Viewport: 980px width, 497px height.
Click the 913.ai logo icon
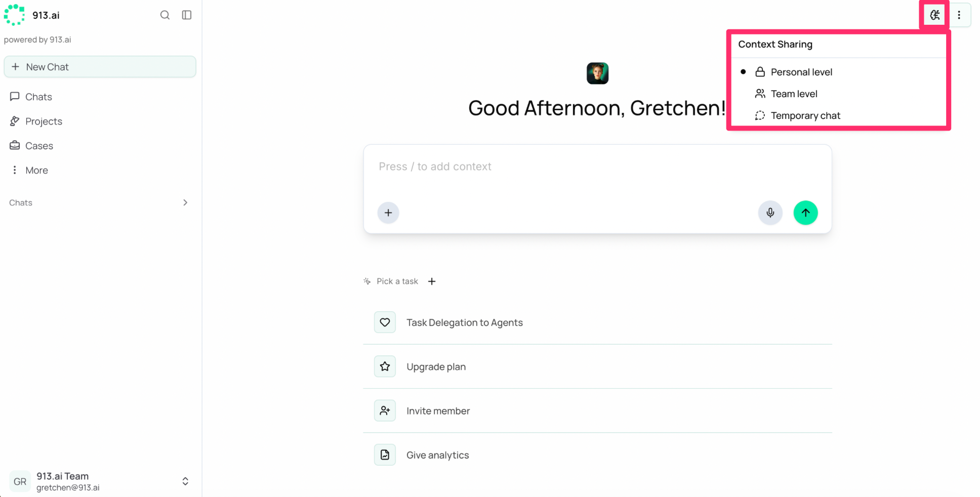14,15
